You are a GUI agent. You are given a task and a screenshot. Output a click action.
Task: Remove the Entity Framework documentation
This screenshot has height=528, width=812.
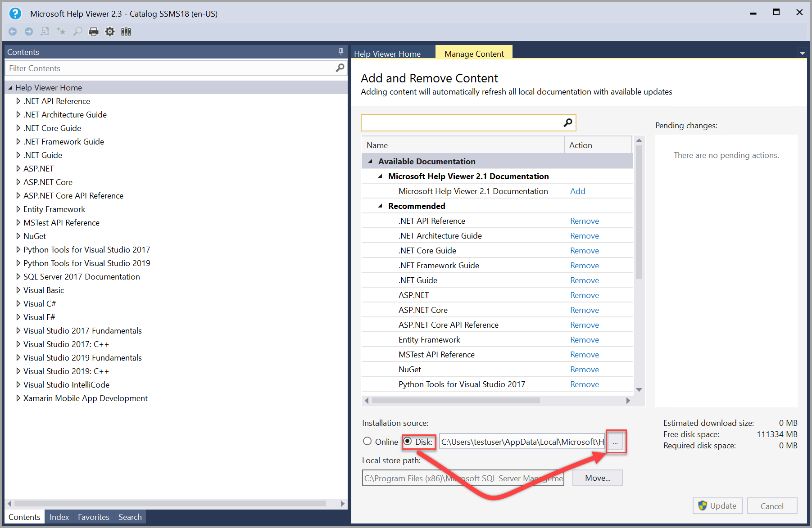[584, 339]
